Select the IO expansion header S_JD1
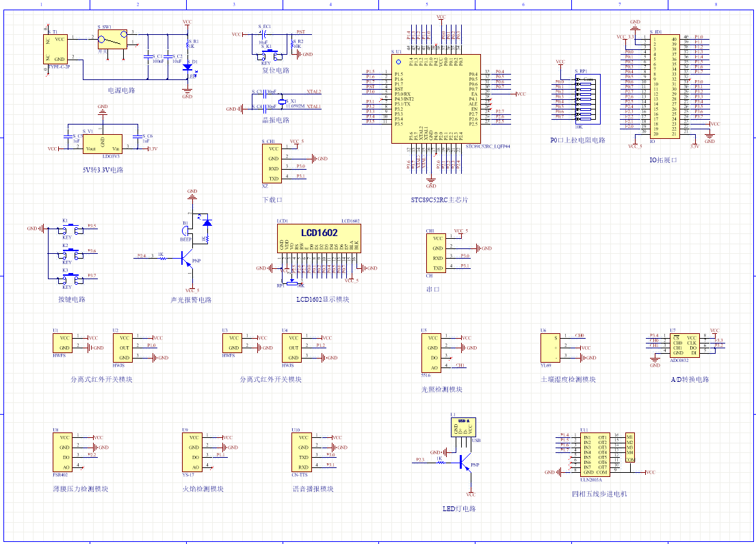Screen dimensions: 756x544 coord(665,86)
